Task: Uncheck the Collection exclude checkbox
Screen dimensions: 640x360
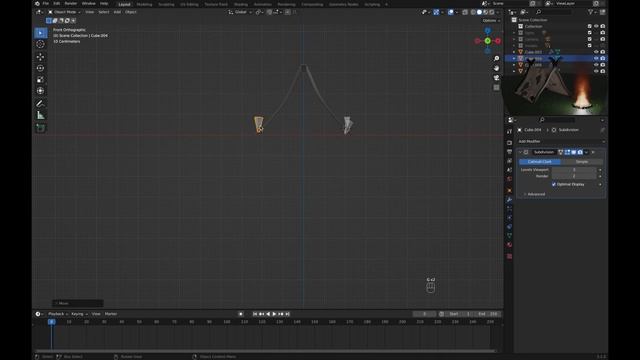Action: click(x=589, y=26)
